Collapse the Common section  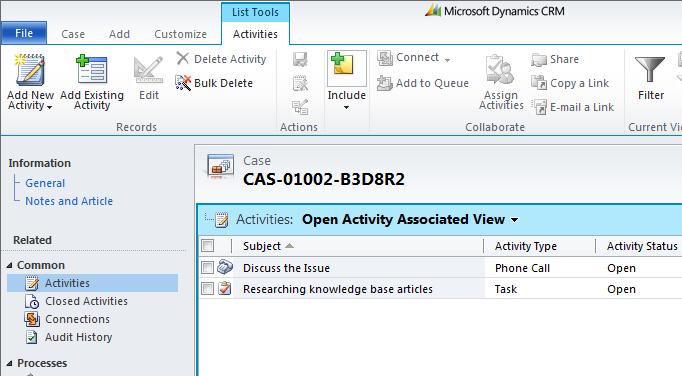point(10,265)
